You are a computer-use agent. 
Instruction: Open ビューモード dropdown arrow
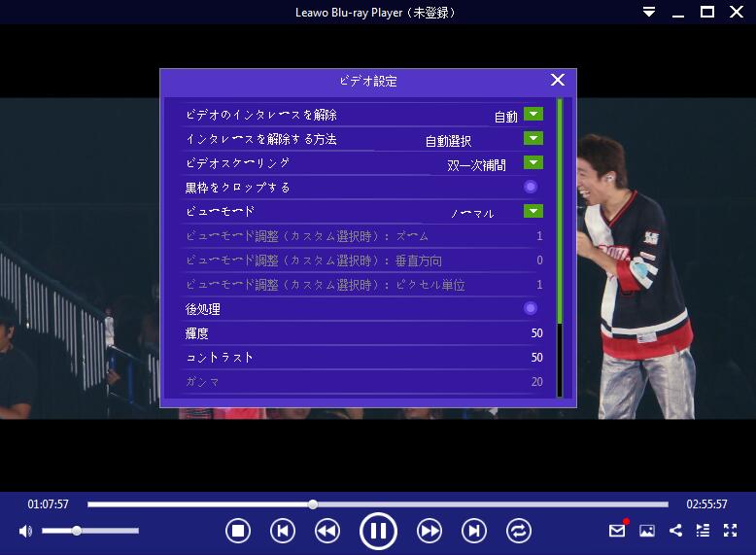point(533,211)
